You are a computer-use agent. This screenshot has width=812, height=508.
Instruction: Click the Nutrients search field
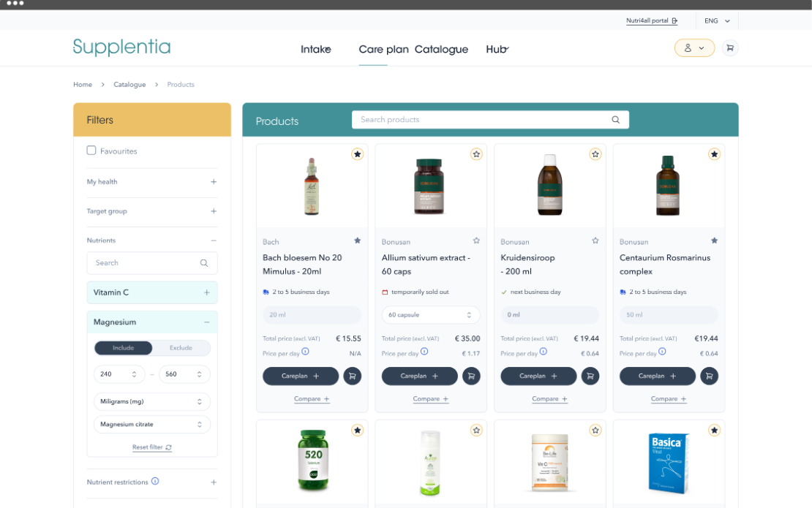(x=151, y=263)
